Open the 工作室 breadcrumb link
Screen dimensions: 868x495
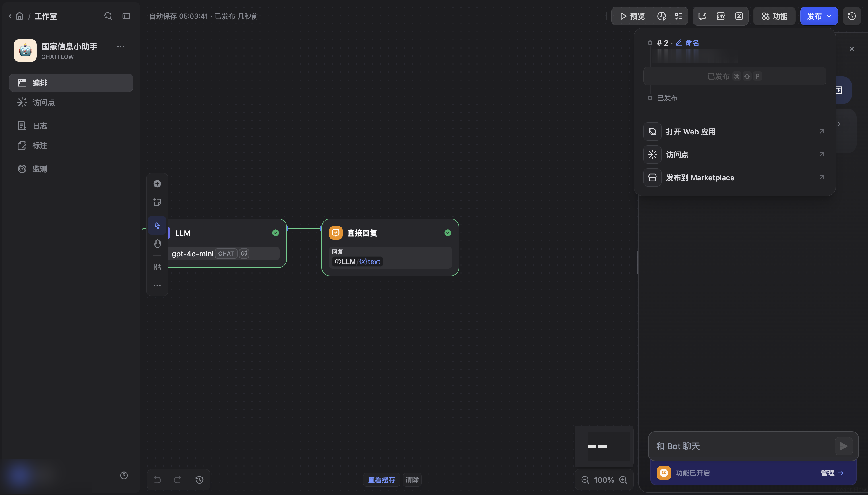46,16
